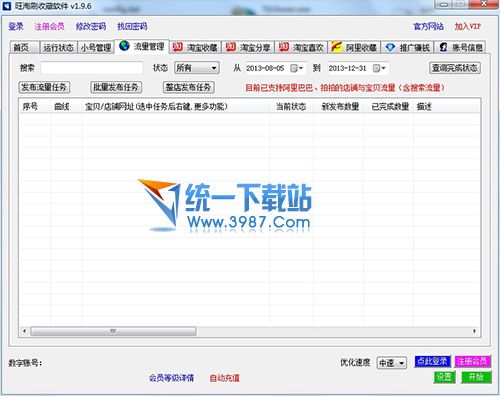This screenshot has width=500, height=396.
Task: Click the orange icon on 阿里收藏 tab
Action: (336, 47)
